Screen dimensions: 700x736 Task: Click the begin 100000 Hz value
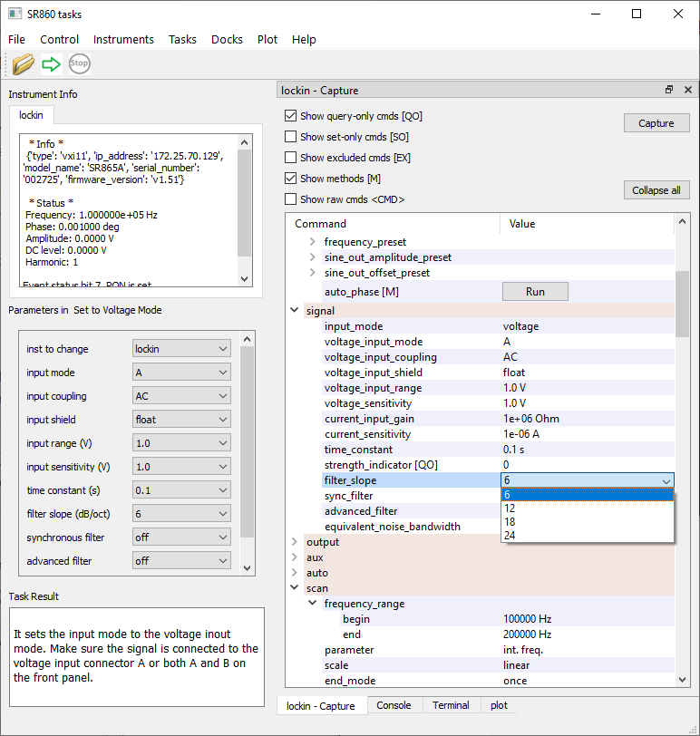click(527, 619)
